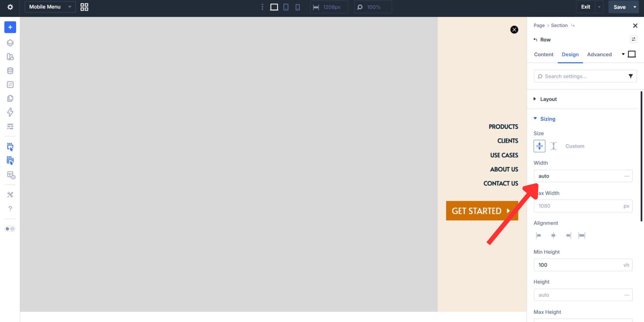This screenshot has height=322, width=644.
Task: Open the Advanced tab
Action: click(599, 54)
